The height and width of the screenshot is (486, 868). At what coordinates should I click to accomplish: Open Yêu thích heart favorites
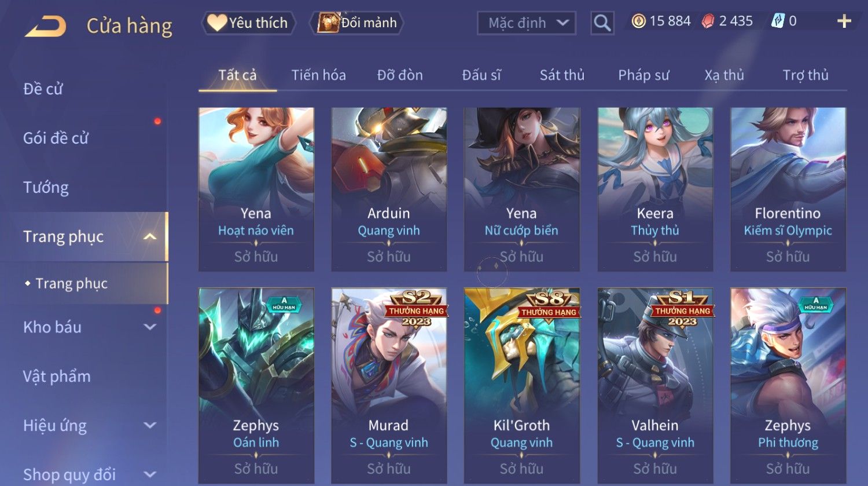248,23
